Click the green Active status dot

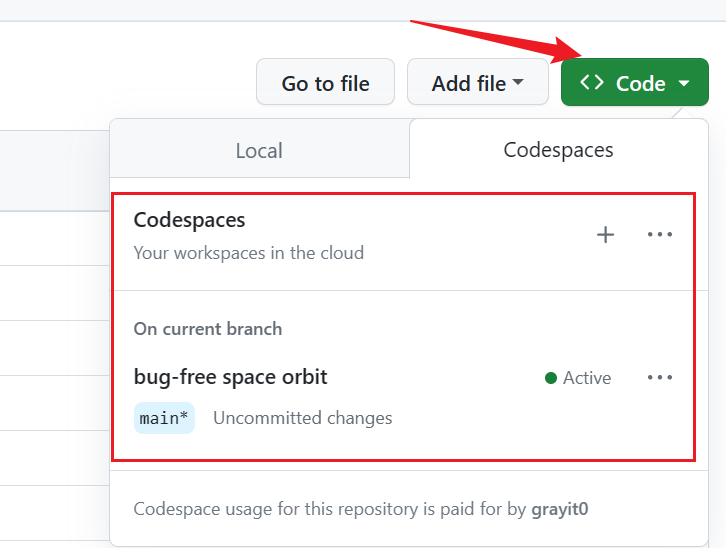coord(551,378)
